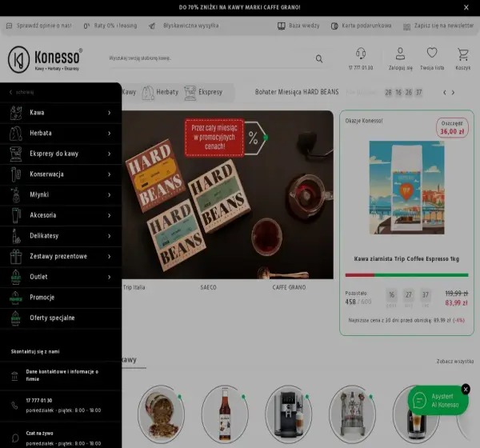
Task: Click the headset phone support icon
Action: pyautogui.click(x=361, y=54)
